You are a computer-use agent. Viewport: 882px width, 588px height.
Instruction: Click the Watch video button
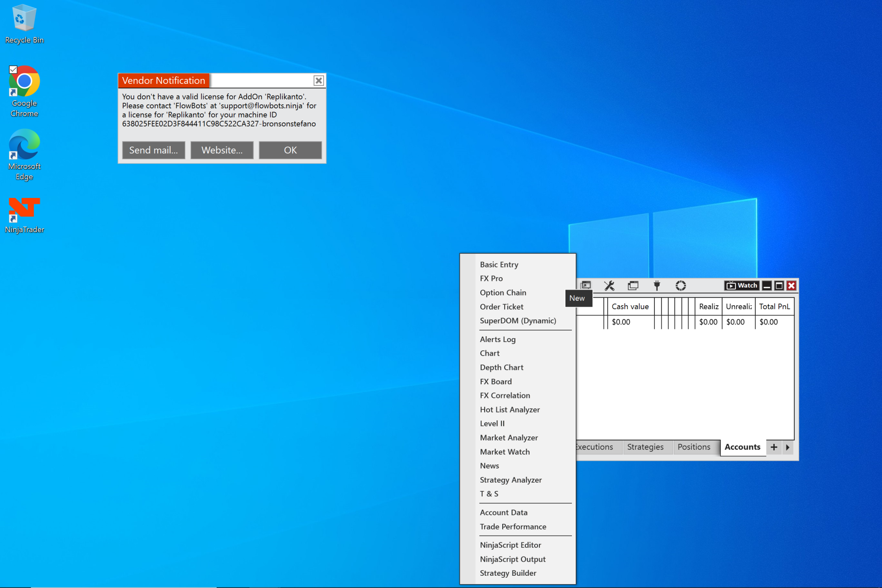(742, 286)
